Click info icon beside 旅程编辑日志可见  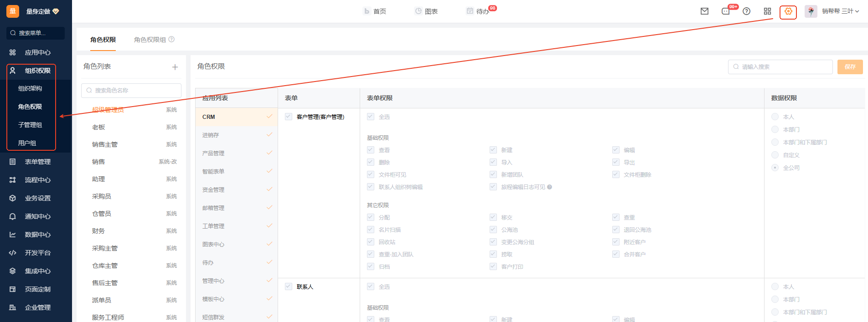pyautogui.click(x=549, y=187)
